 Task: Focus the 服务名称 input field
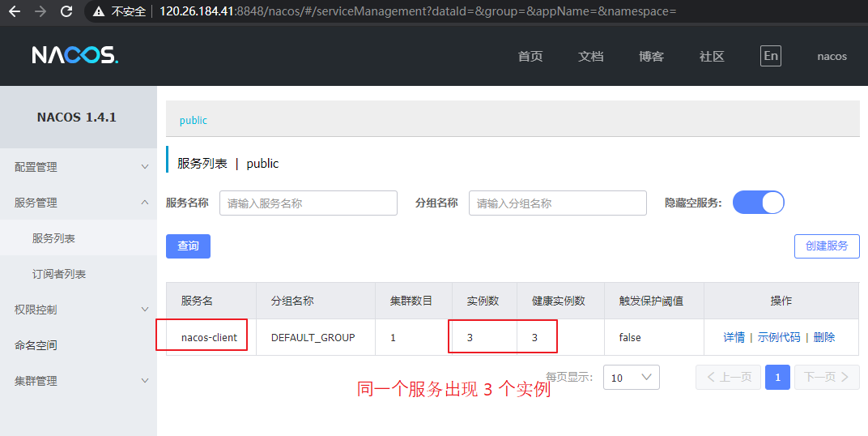(308, 203)
